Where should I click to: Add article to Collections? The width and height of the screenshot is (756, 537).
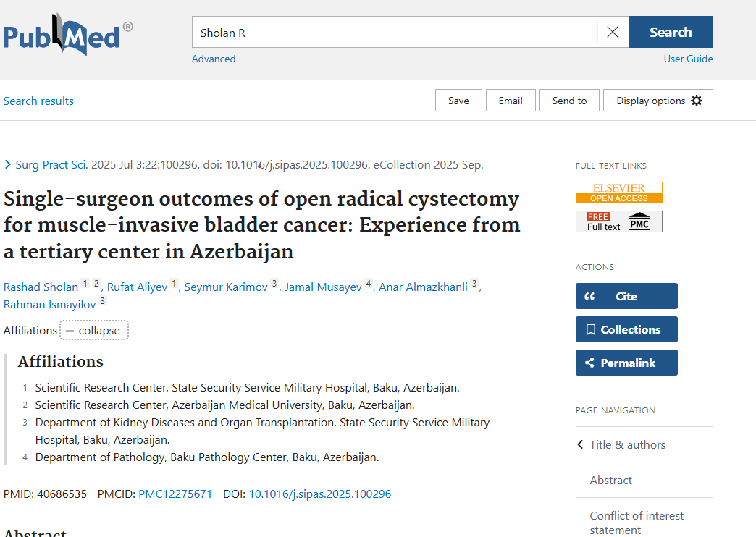tap(626, 329)
